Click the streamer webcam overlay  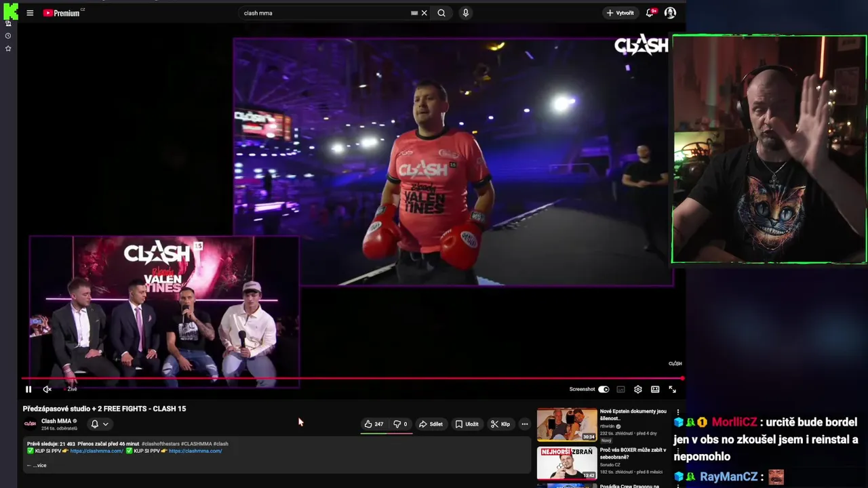click(769, 149)
